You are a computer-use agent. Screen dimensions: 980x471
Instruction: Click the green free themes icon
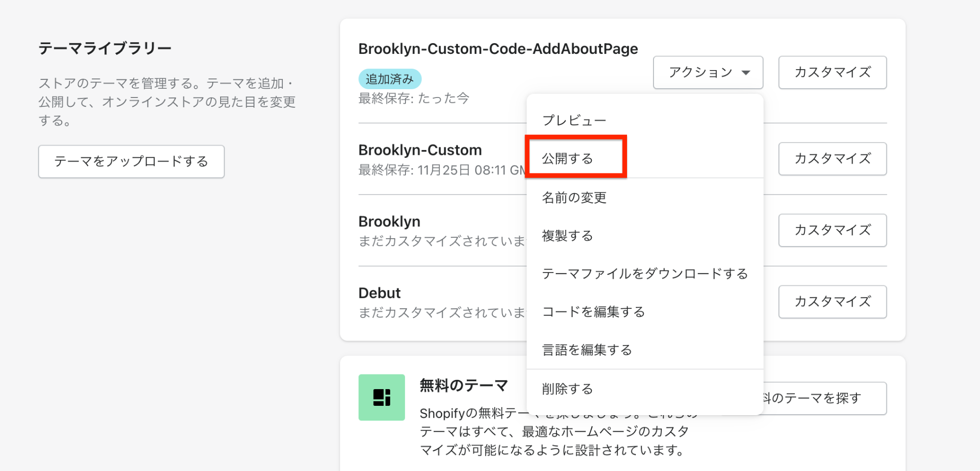click(381, 397)
